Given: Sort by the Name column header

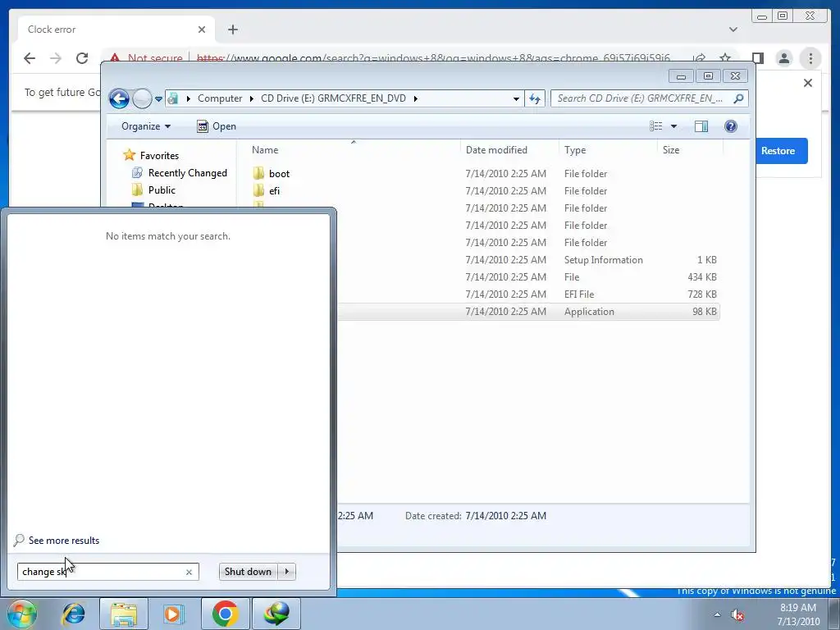Looking at the screenshot, I should 353,150.
